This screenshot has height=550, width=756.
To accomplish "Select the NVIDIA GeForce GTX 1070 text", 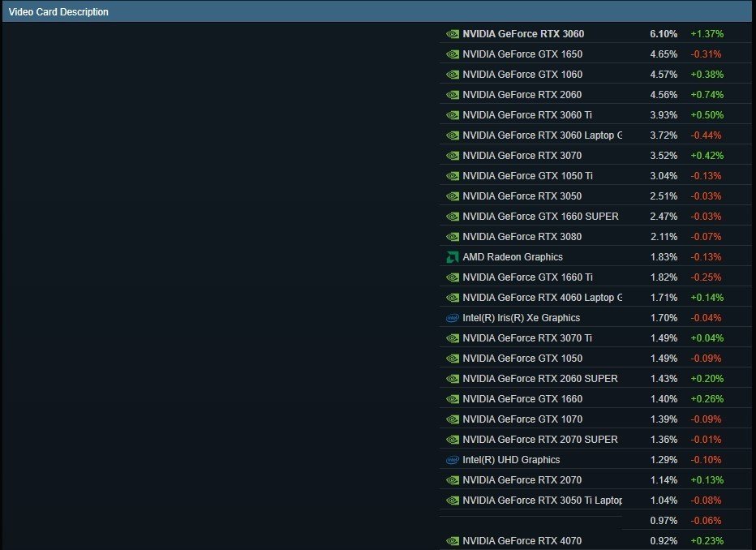I will click(522, 419).
